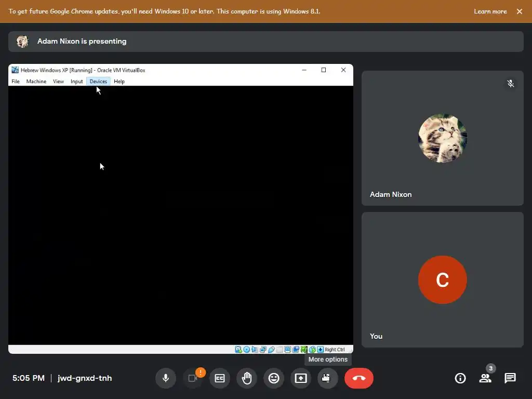Open the Input menu in VirtualBox
Image resolution: width=532 pixels, height=399 pixels.
[x=77, y=82]
